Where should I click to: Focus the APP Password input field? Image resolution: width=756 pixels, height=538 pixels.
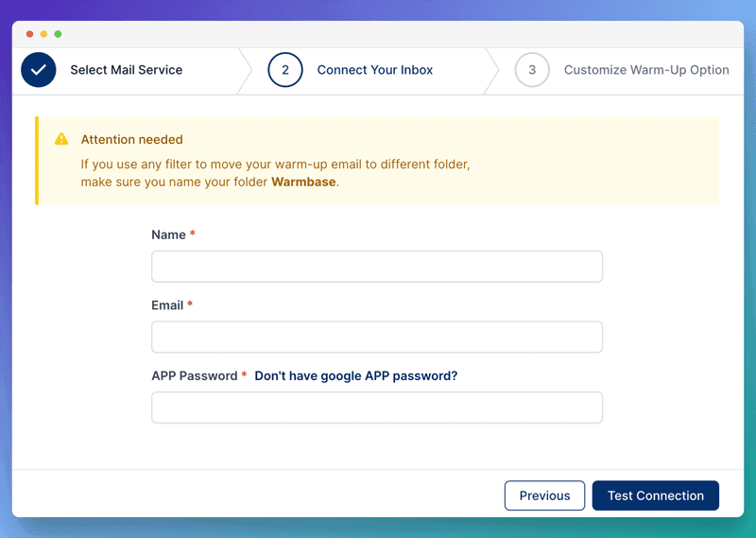377,408
